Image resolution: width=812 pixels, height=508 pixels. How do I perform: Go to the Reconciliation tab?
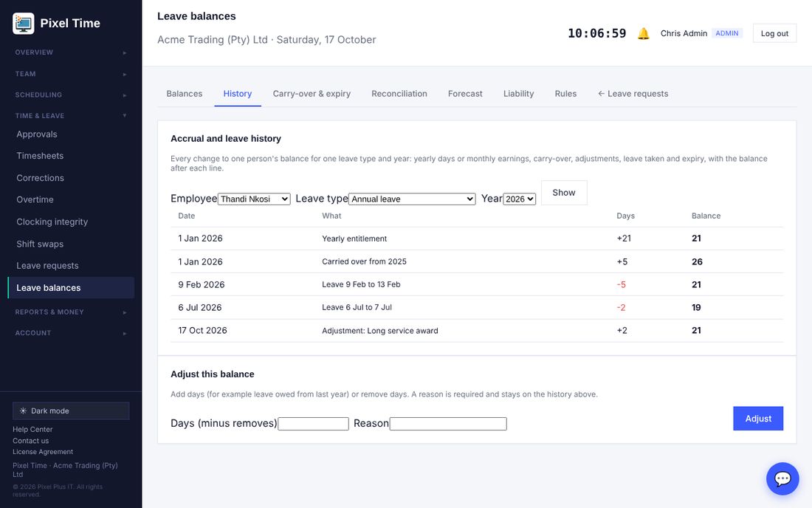pyautogui.click(x=399, y=94)
